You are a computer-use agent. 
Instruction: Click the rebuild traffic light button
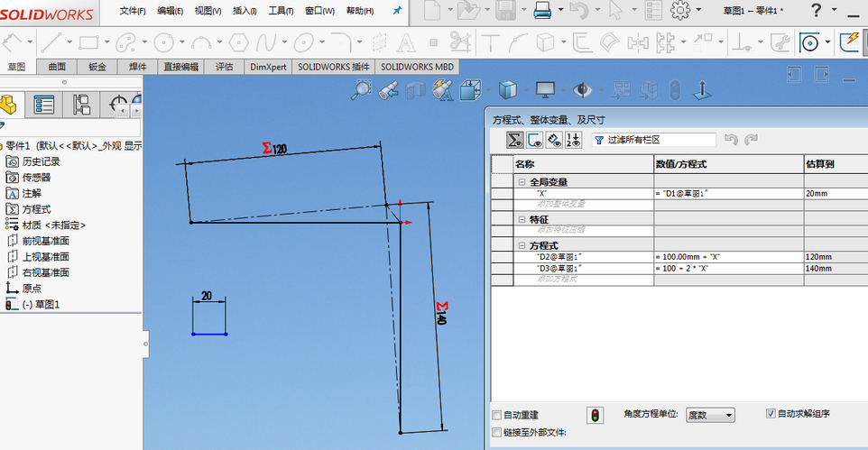coord(596,415)
